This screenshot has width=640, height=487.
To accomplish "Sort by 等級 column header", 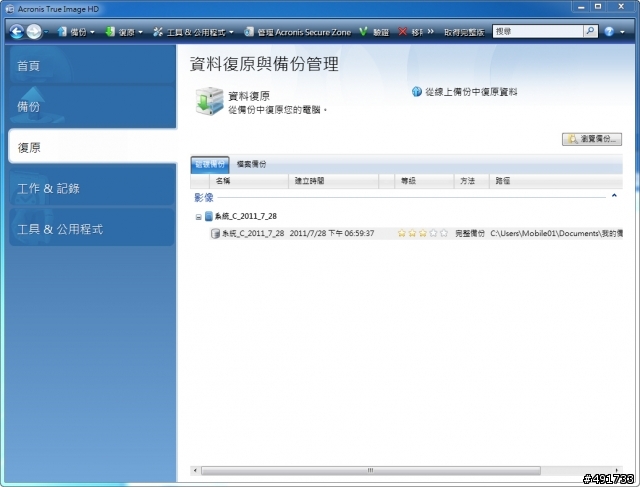I will click(x=424, y=181).
